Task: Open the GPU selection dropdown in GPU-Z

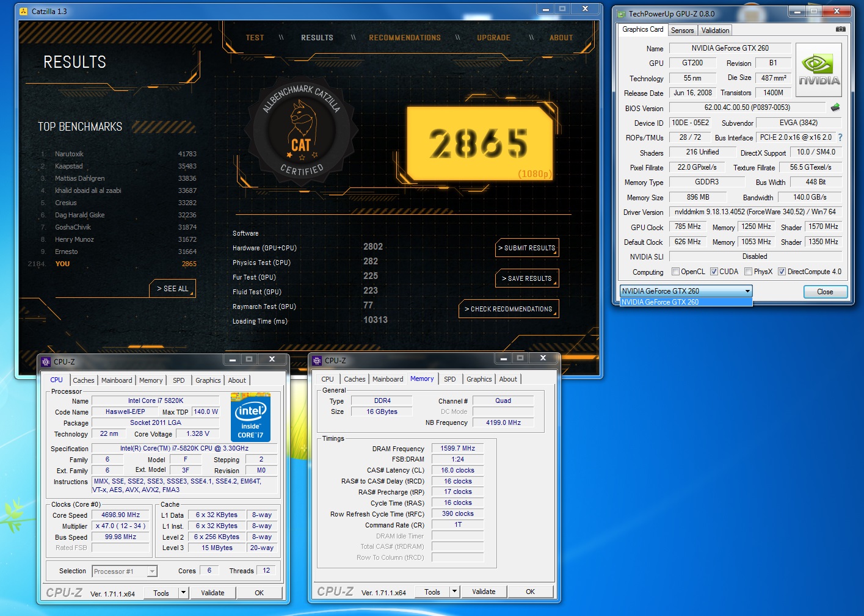Action: (x=686, y=291)
